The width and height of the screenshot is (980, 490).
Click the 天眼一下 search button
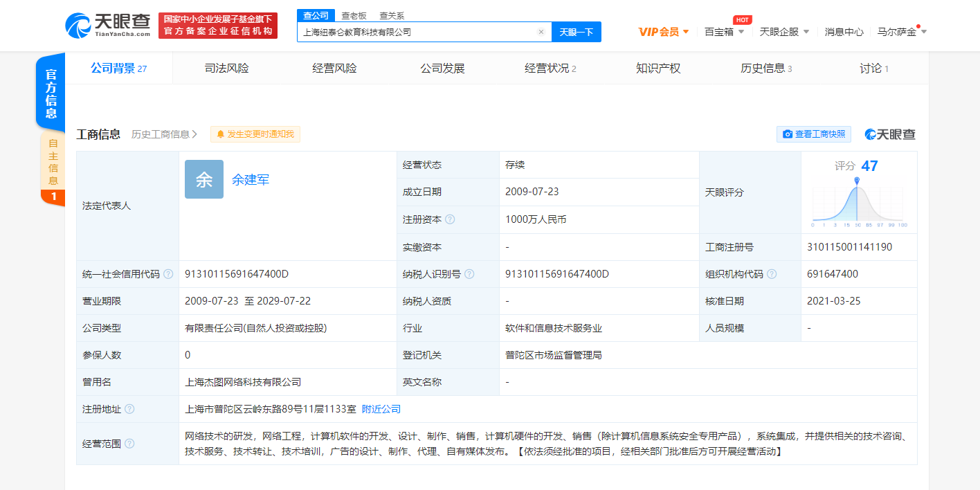point(577,32)
